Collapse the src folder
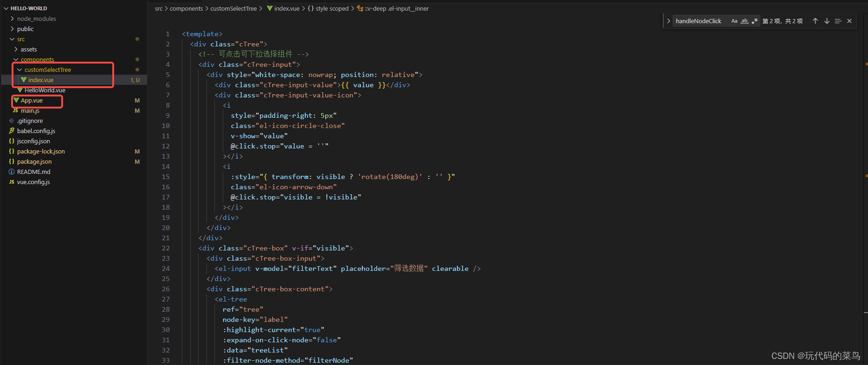 pos(12,39)
